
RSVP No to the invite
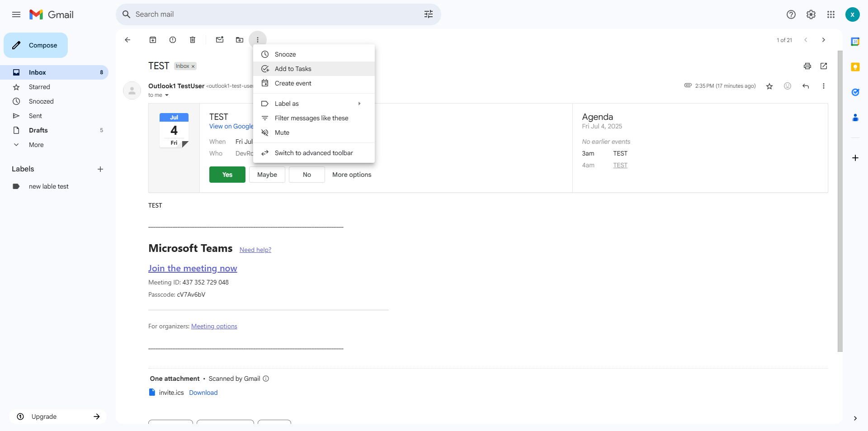point(307,175)
